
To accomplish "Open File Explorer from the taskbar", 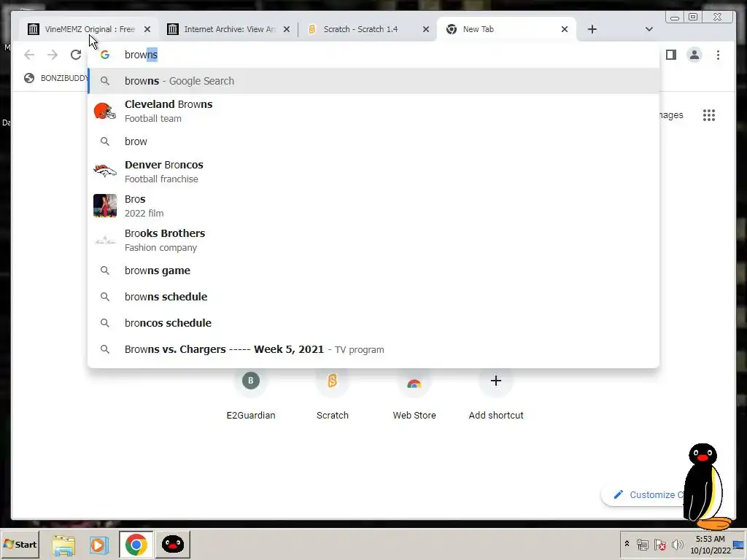I will click(63, 544).
